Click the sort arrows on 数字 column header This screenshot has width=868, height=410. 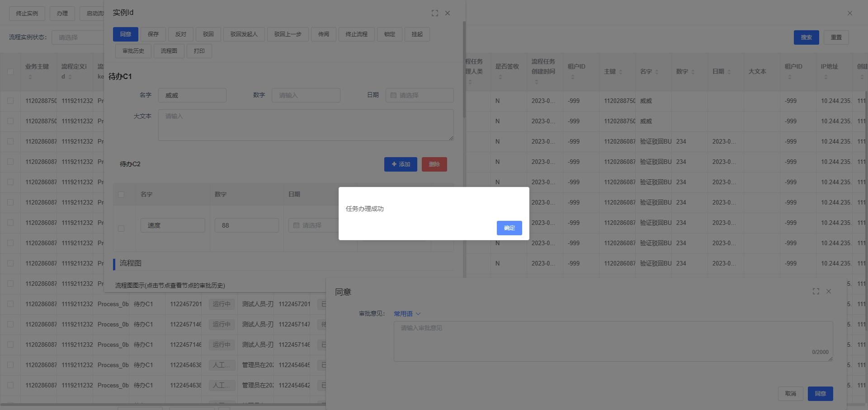[x=693, y=72]
